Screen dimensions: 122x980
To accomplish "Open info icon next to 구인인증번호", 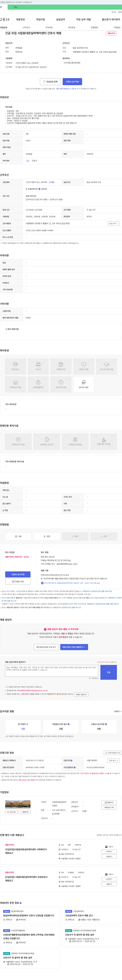I will (75, 767).
